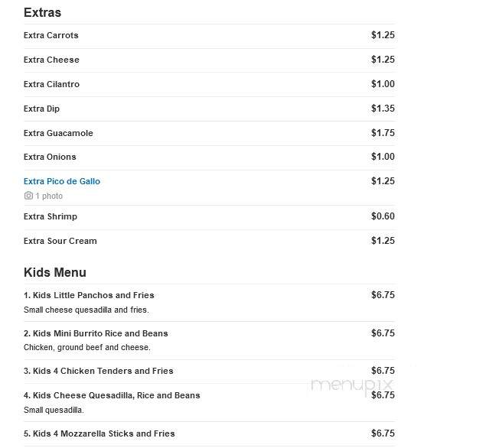Select Kids Cheese Quesadilla, Rice and Beans

(x=112, y=395)
